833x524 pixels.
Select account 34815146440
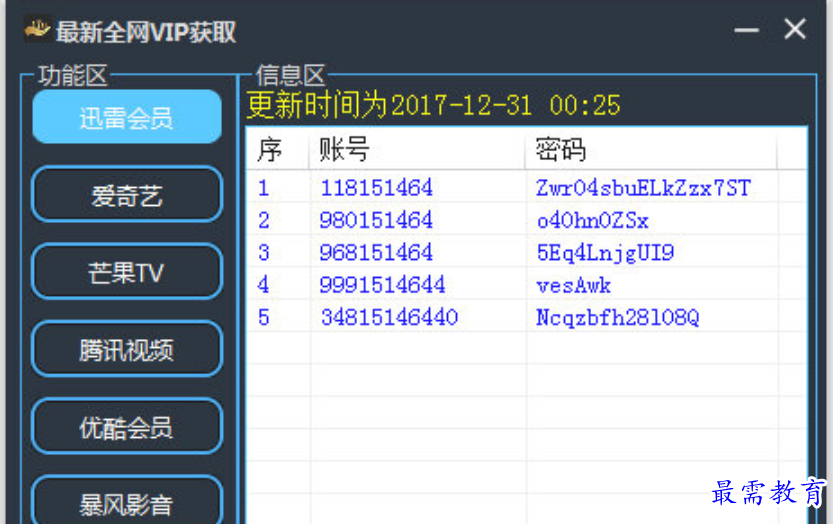click(x=389, y=317)
